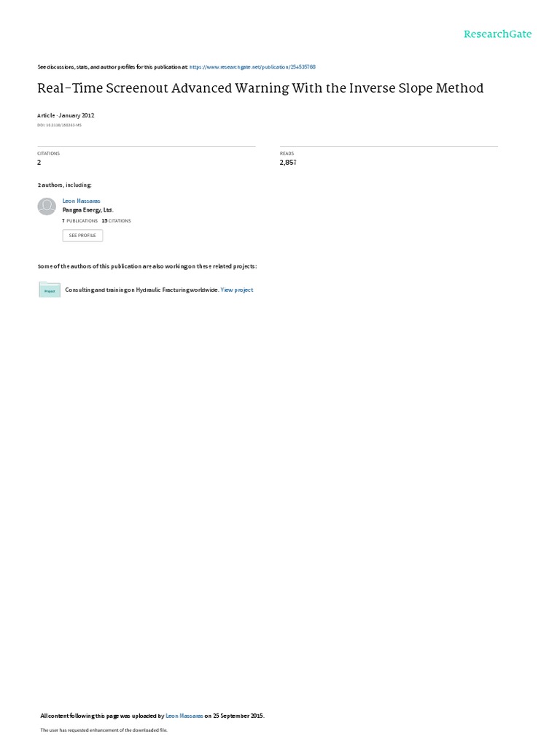Select the Real-Time Screenout article title
This screenshot has height=747, width=560.
[x=260, y=88]
